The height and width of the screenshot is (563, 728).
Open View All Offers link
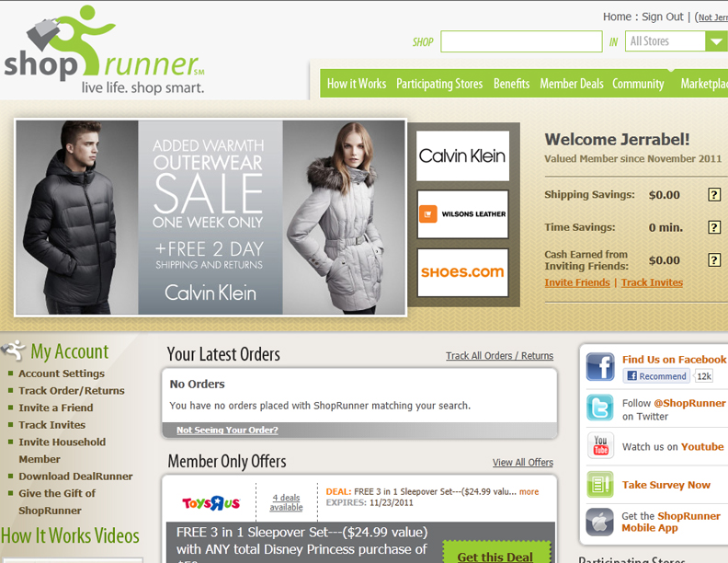pyautogui.click(x=523, y=463)
